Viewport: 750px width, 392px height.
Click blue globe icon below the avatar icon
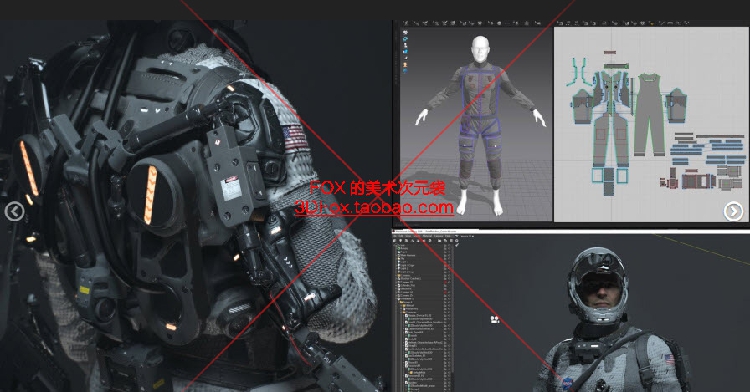click(x=405, y=71)
